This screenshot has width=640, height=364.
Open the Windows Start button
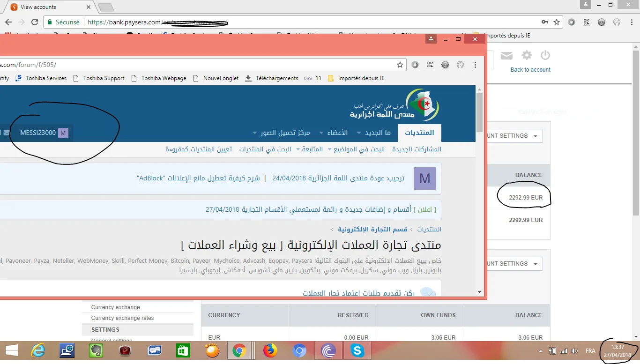12,350
